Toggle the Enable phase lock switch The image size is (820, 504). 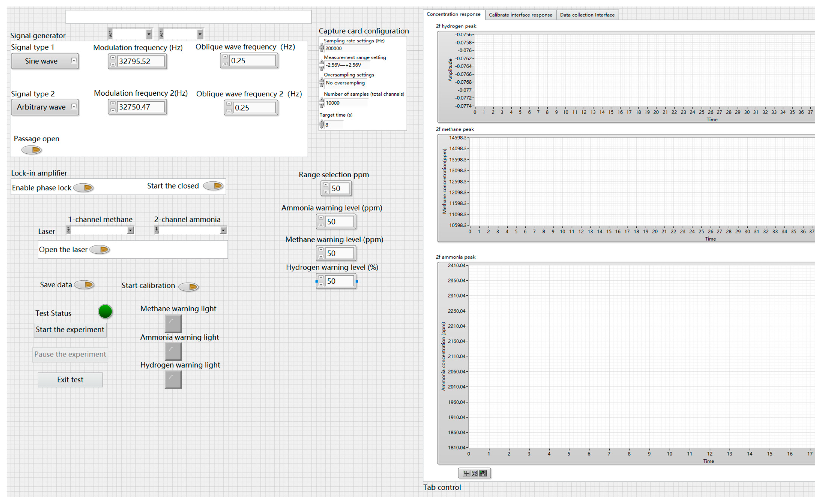pyautogui.click(x=83, y=188)
